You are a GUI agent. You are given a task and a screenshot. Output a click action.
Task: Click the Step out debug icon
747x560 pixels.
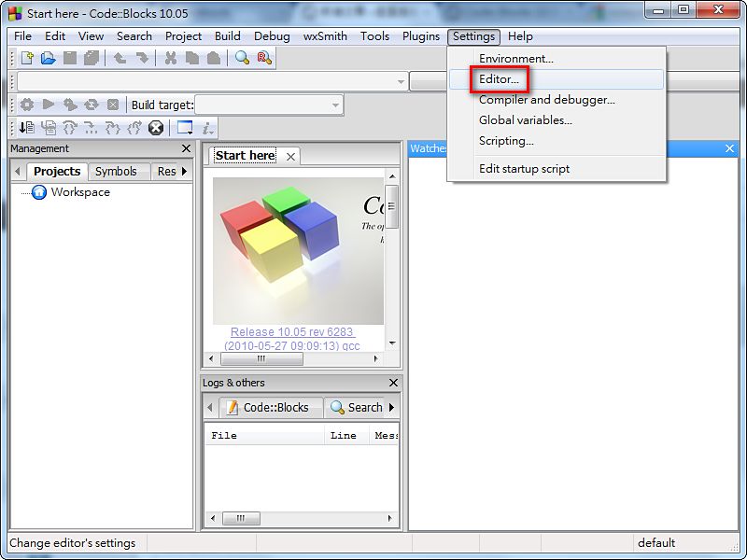[134, 128]
